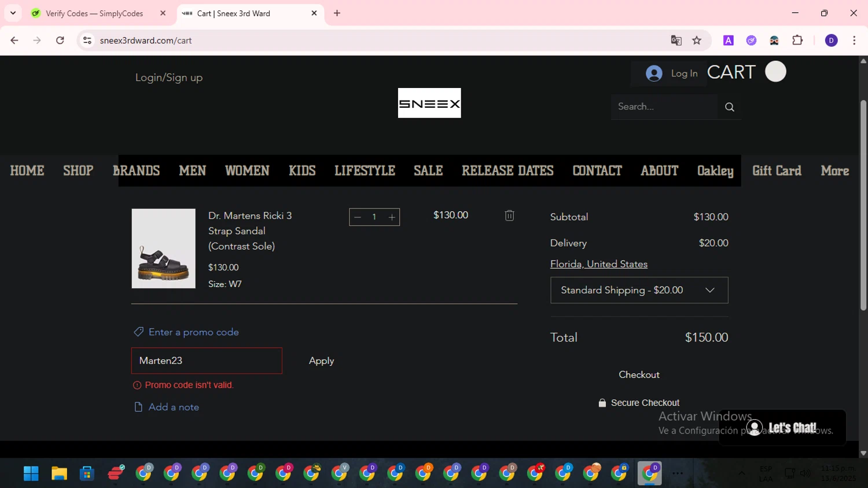The height and width of the screenshot is (488, 868).
Task: Reload the cart page
Action: pos(60,41)
